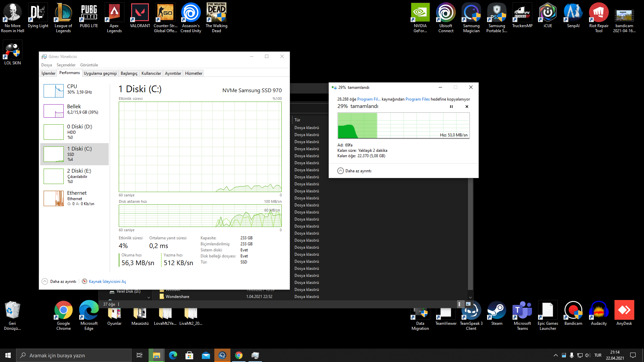
Task: Click Explorer vertical scrollbar down arrow
Action: [470, 297]
